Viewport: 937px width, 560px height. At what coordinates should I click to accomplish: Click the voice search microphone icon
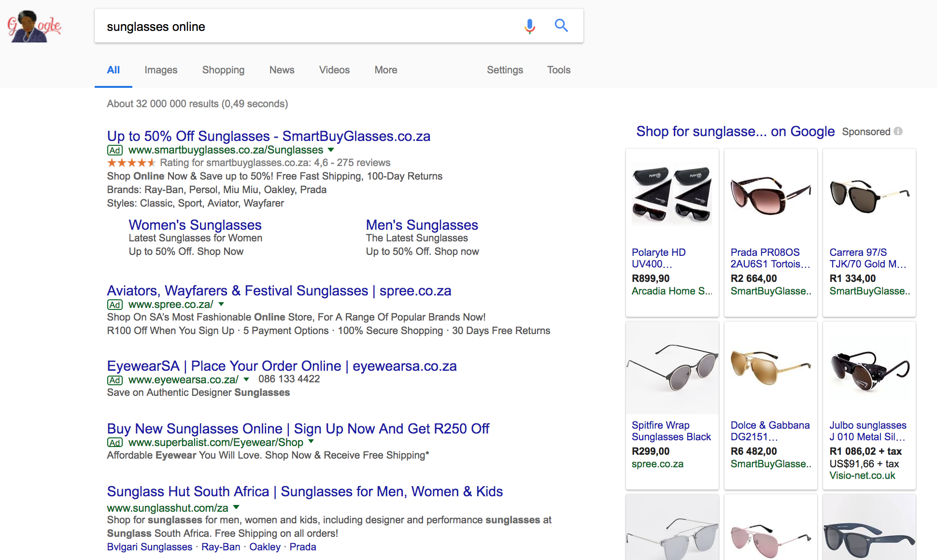click(x=530, y=26)
